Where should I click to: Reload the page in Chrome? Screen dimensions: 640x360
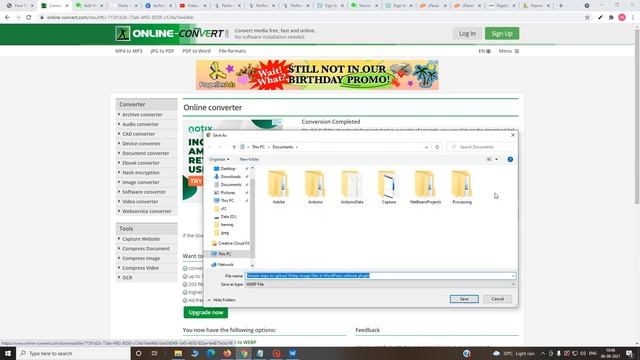pos(29,18)
